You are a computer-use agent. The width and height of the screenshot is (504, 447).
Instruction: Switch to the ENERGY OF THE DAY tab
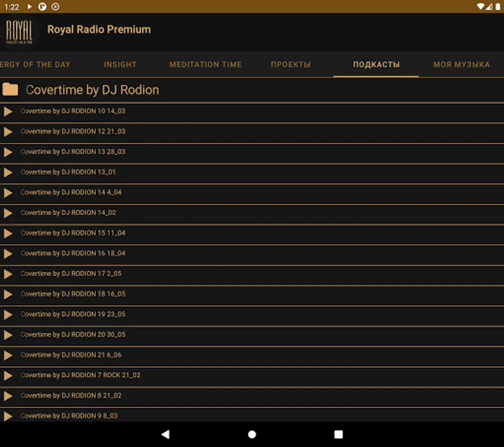[x=35, y=64]
